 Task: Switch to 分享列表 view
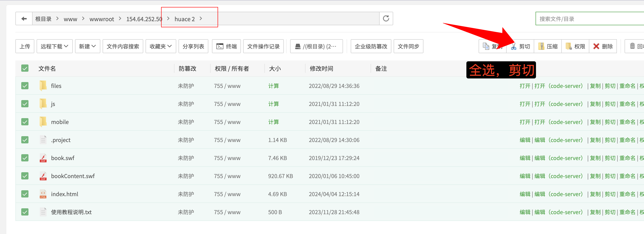pos(193,46)
